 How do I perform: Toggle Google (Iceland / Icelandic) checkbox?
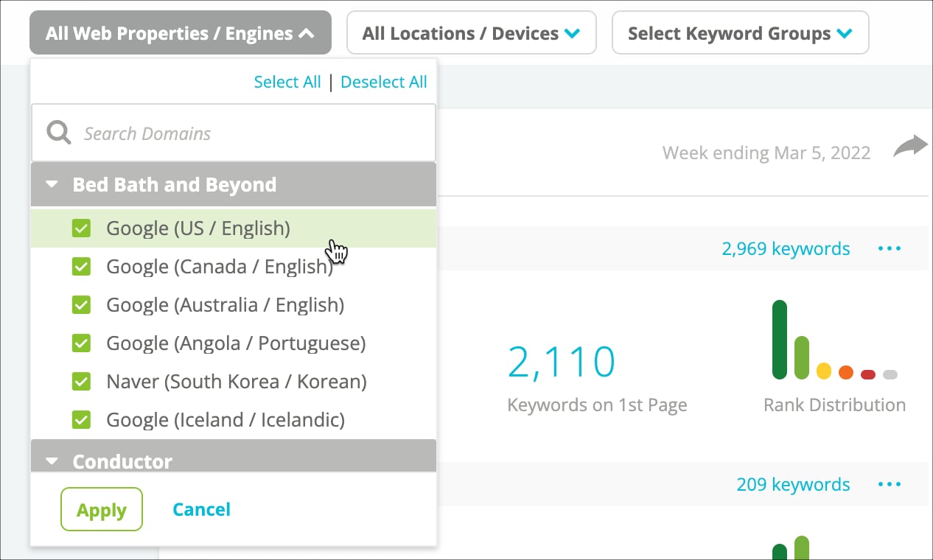point(81,420)
